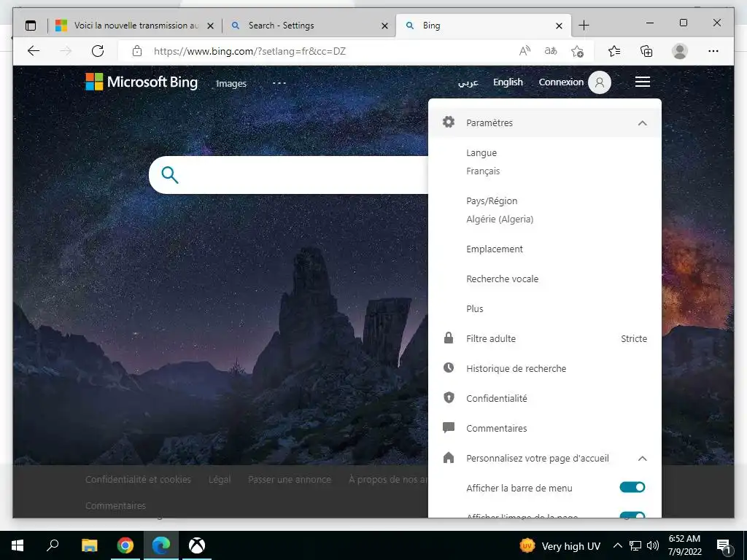This screenshot has width=747, height=560.
Task: Open Xbox app from taskbar
Action: pos(197,545)
